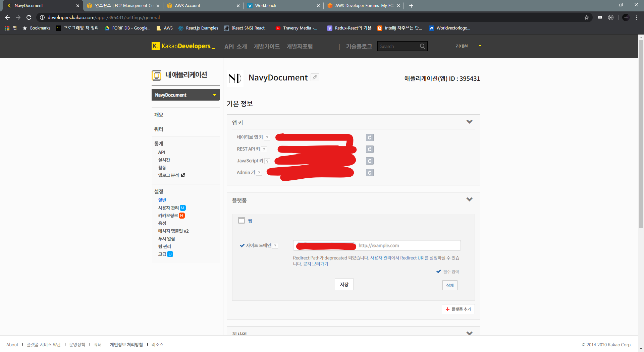The width and height of the screenshot is (644, 352).
Task: Click the 삭제 delete button
Action: pos(450,285)
